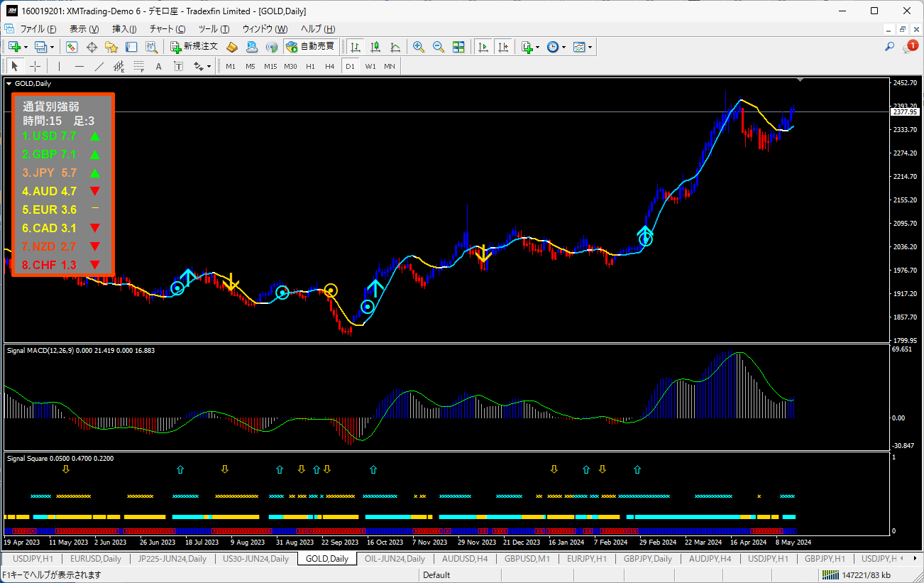The image size is (924, 583).
Task: Select the M1 timeframe
Action: click(231, 66)
